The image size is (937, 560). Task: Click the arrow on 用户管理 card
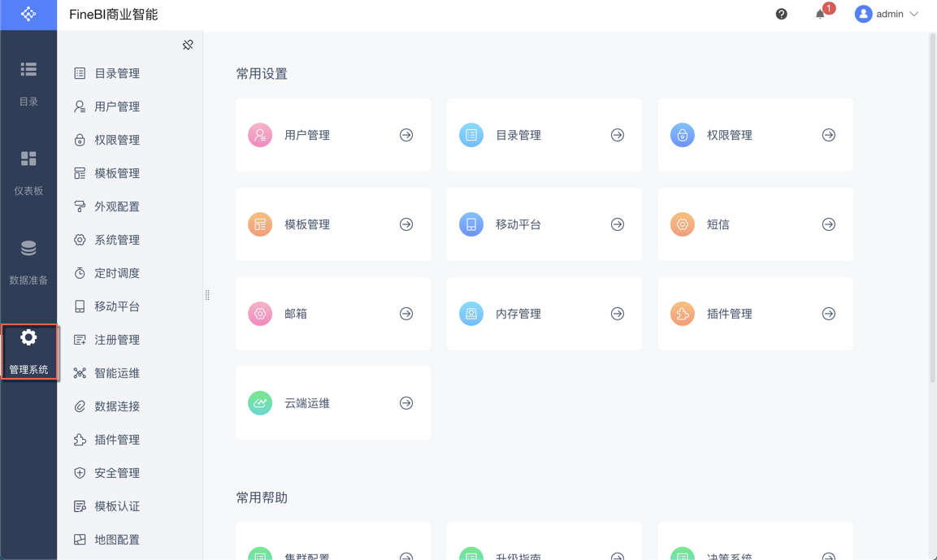[406, 135]
